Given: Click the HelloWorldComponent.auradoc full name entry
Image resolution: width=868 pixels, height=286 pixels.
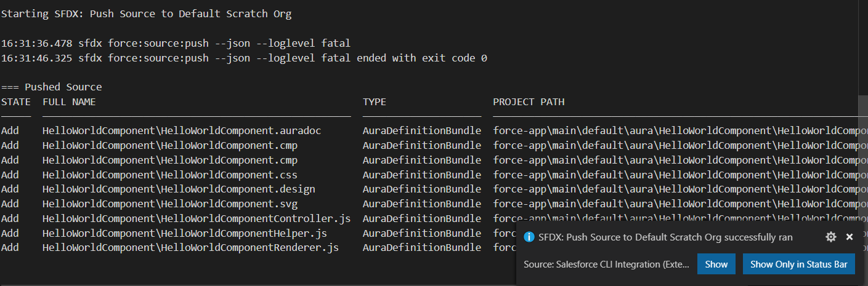Looking at the screenshot, I should coord(182,131).
